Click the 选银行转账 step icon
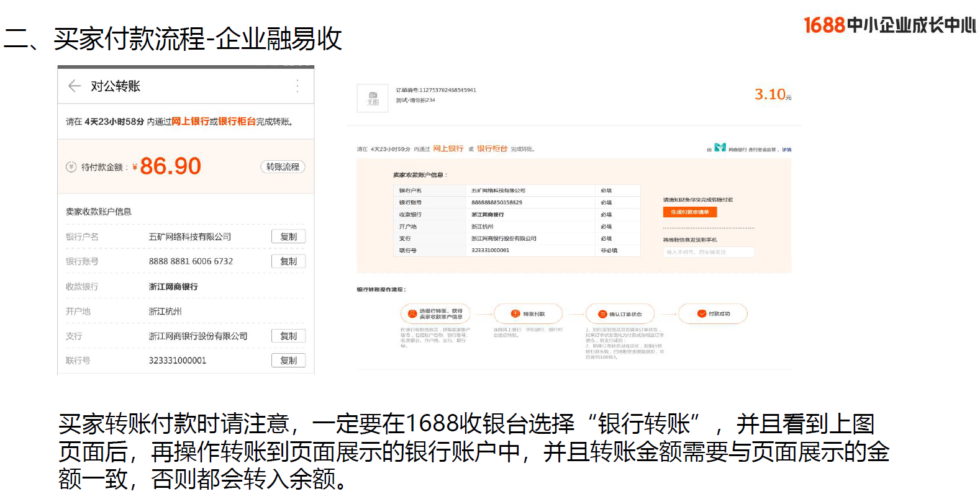 [412, 314]
